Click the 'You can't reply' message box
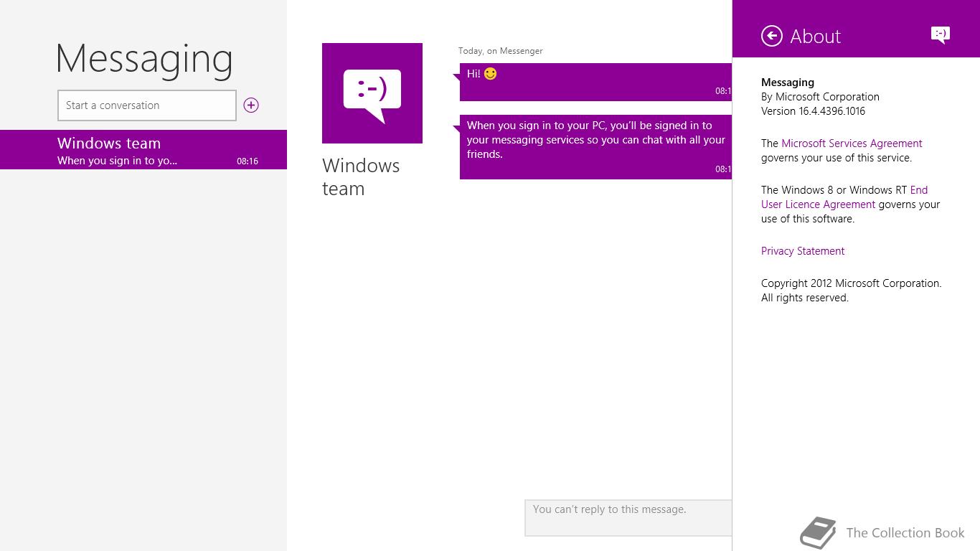 [628, 518]
